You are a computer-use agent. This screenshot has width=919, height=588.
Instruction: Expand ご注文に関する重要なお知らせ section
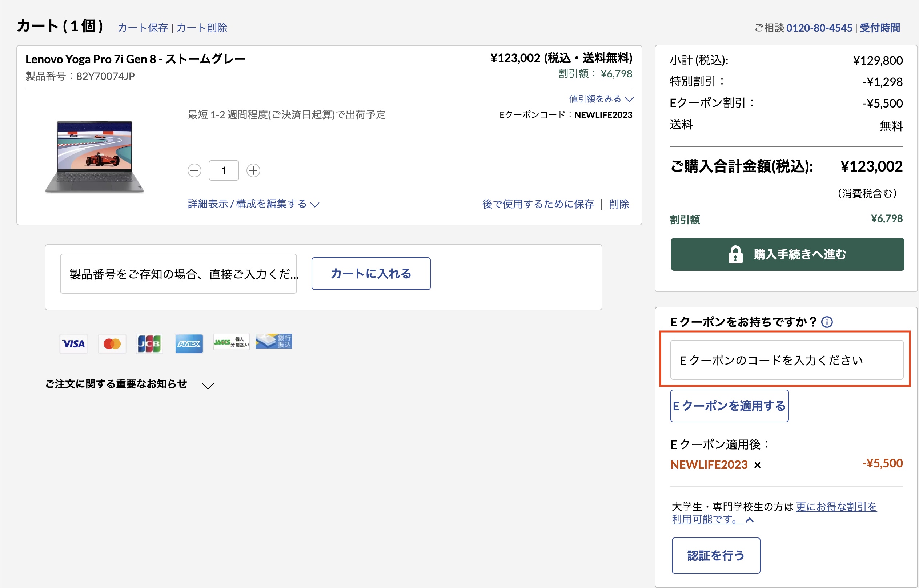click(x=129, y=384)
